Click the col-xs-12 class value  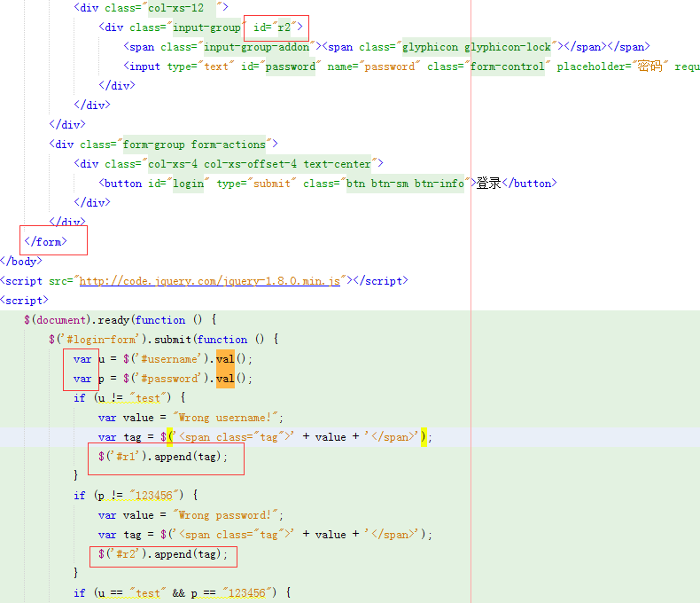[x=176, y=8]
